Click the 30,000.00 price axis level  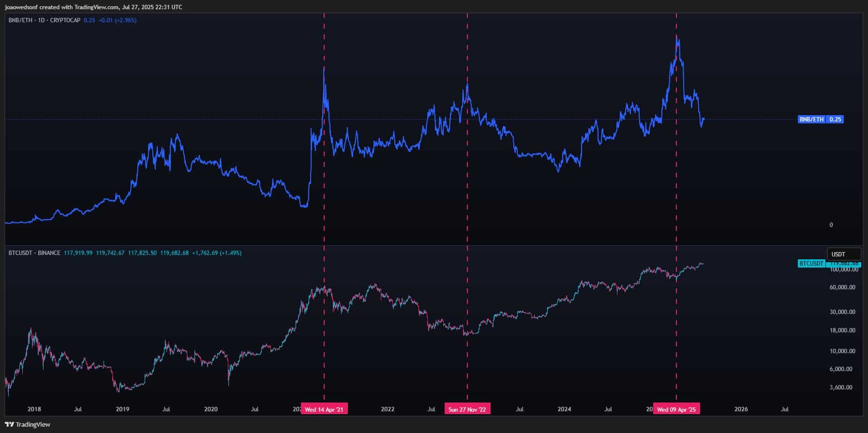(x=842, y=312)
